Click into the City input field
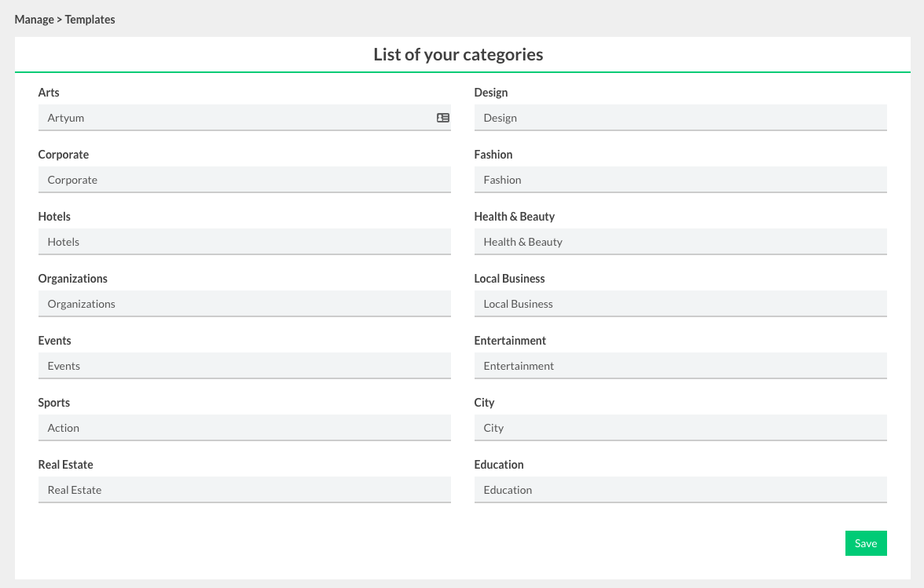Screen dimensions: 924x588 pyautogui.click(x=680, y=428)
